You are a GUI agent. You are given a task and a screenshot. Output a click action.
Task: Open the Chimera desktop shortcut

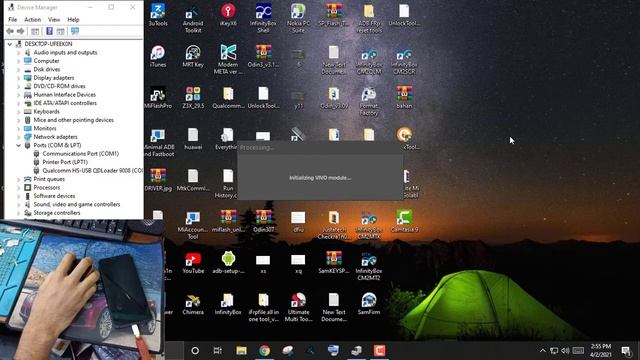pos(193,304)
